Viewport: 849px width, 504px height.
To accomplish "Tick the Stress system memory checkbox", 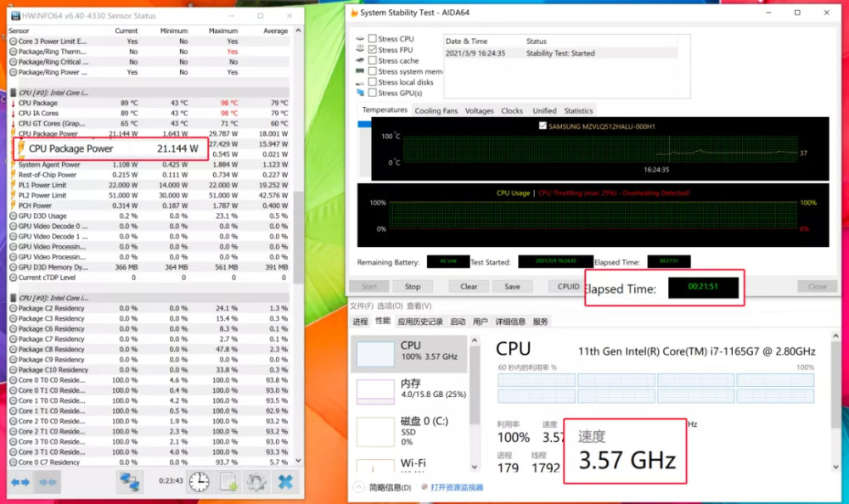I will 372,71.
